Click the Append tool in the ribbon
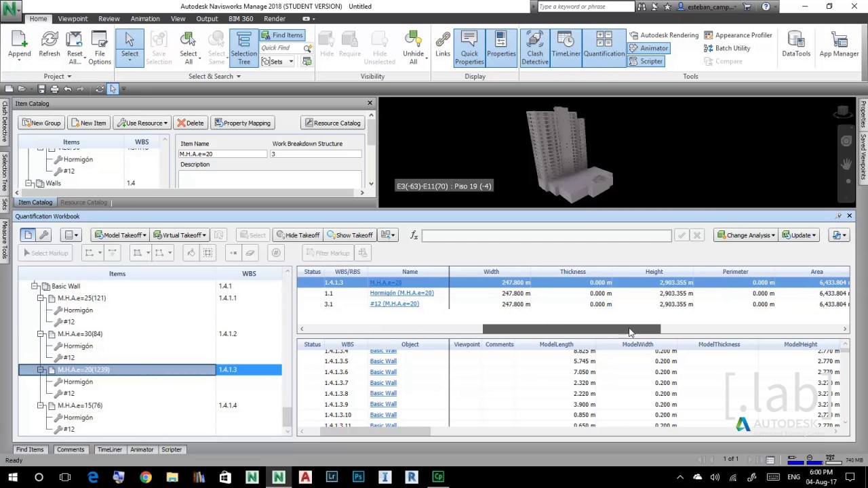Viewport: 868px width, 488px height. [x=19, y=46]
